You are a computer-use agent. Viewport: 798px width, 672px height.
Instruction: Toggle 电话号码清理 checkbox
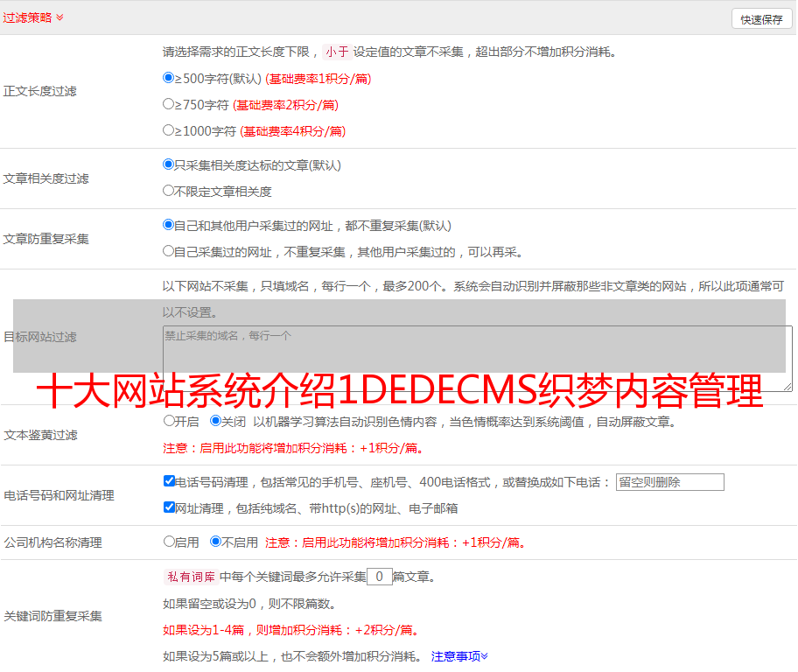pos(170,481)
